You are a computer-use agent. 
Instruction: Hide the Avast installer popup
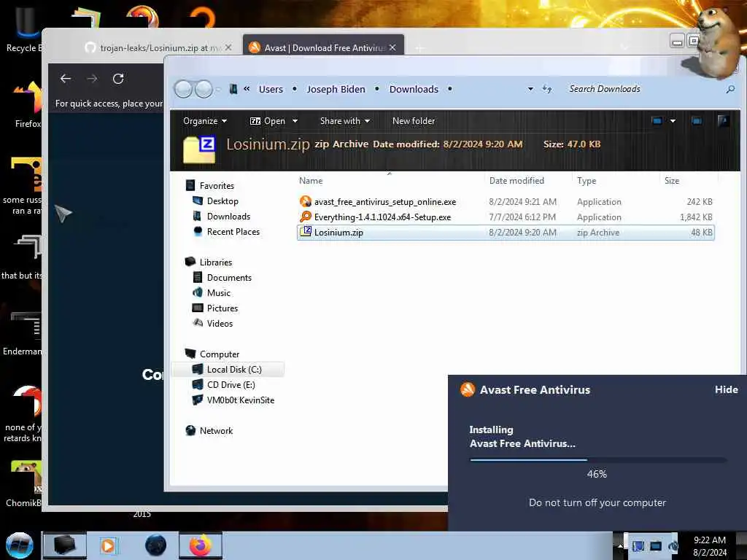click(x=726, y=389)
